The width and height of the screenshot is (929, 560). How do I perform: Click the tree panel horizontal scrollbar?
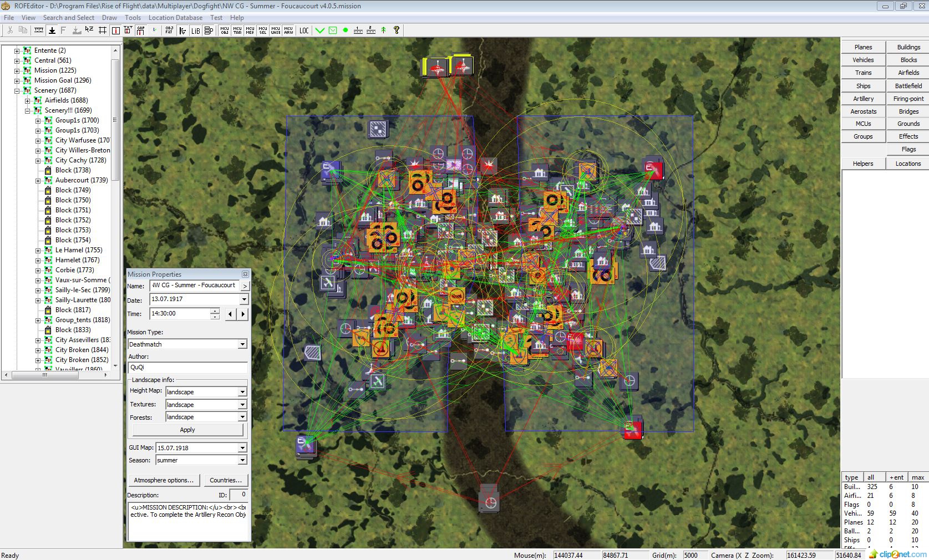pyautogui.click(x=56, y=375)
